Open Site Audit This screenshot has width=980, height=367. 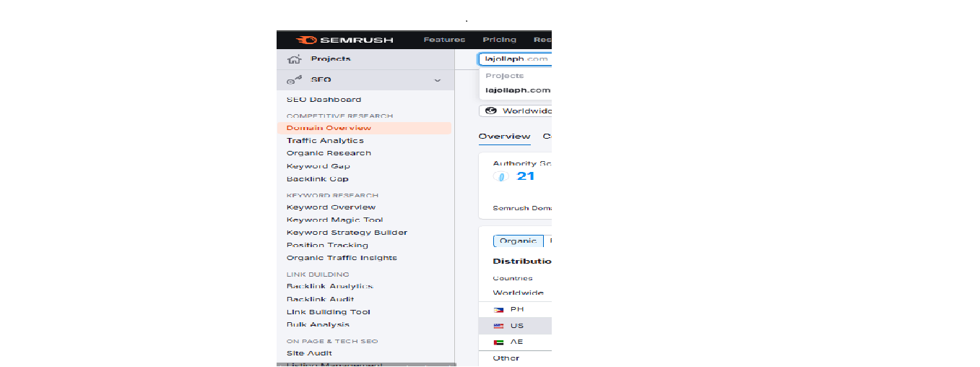tap(309, 353)
